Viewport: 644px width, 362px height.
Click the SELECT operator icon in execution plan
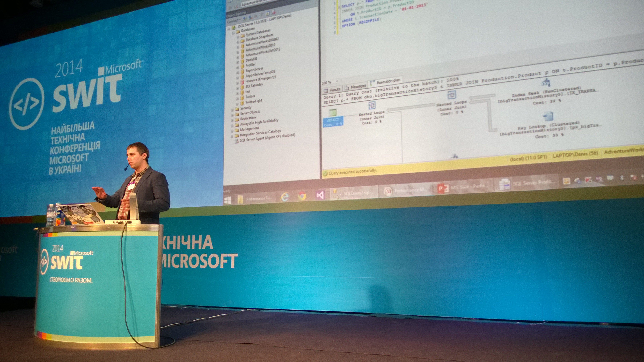point(332,113)
